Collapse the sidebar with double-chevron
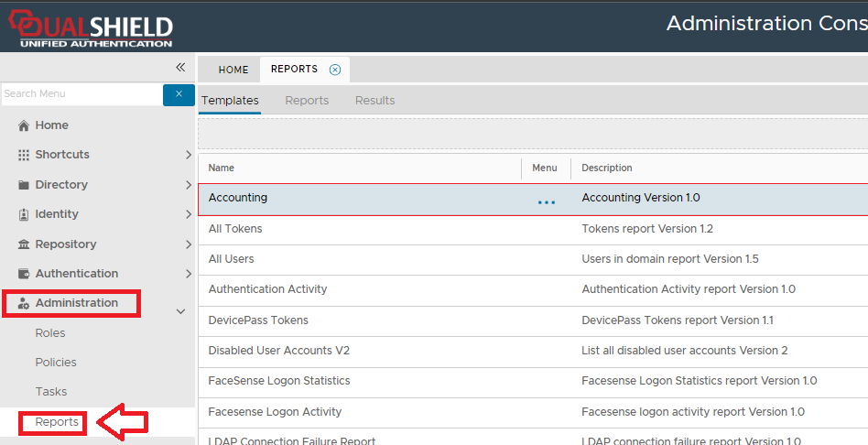The image size is (868, 445). [180, 68]
